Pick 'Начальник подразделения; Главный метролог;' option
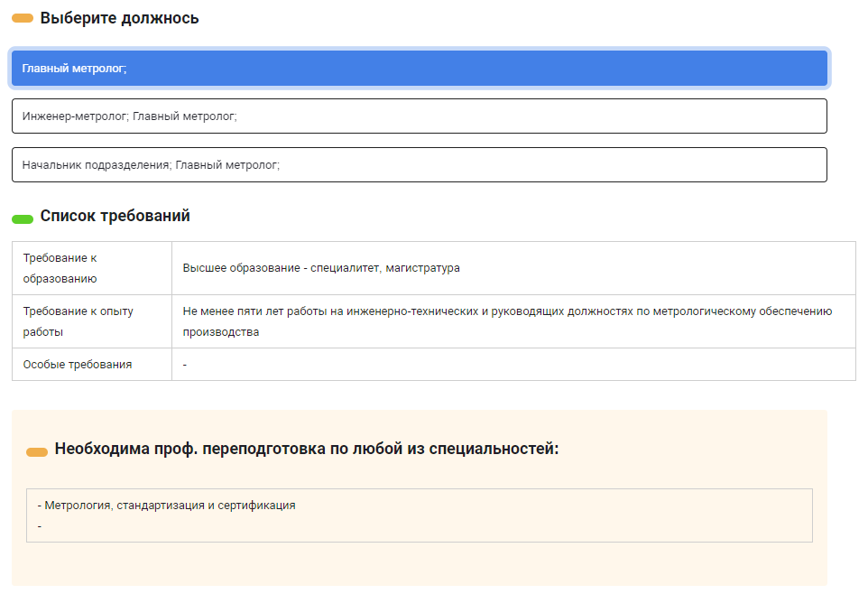The height and width of the screenshot is (594, 868). tap(419, 165)
